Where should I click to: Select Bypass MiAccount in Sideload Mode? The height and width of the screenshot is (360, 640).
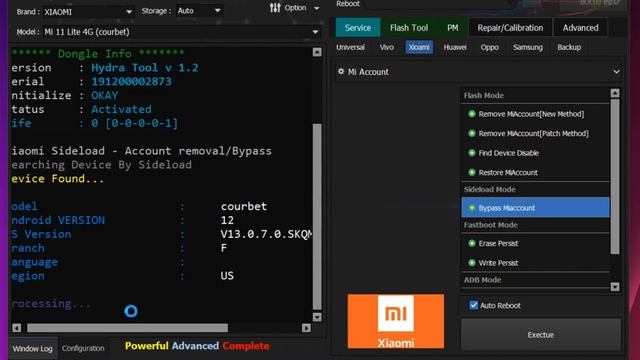click(x=535, y=208)
